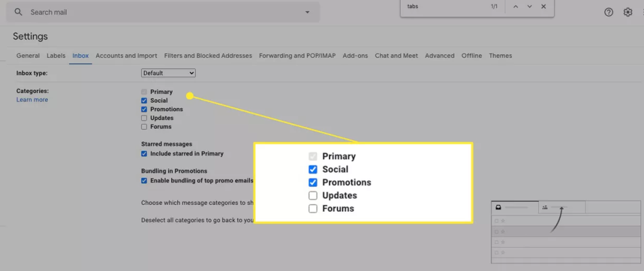Open the Chat and Meet tab
The height and width of the screenshot is (271, 644).
pos(396,55)
